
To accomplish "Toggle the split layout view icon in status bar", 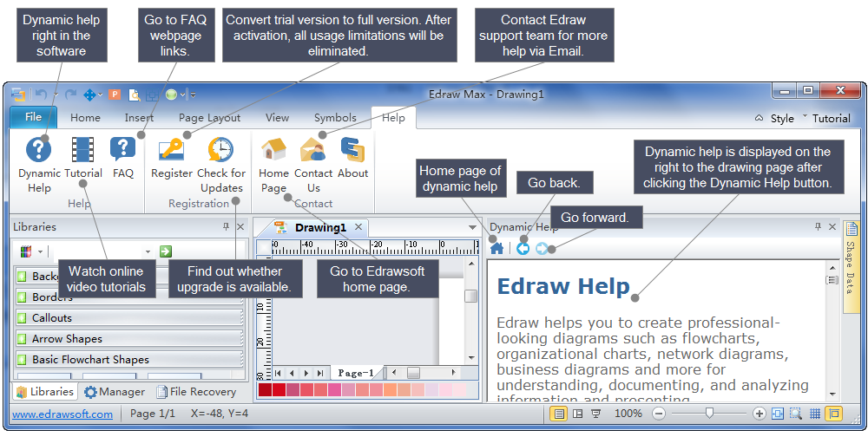I will (577, 414).
